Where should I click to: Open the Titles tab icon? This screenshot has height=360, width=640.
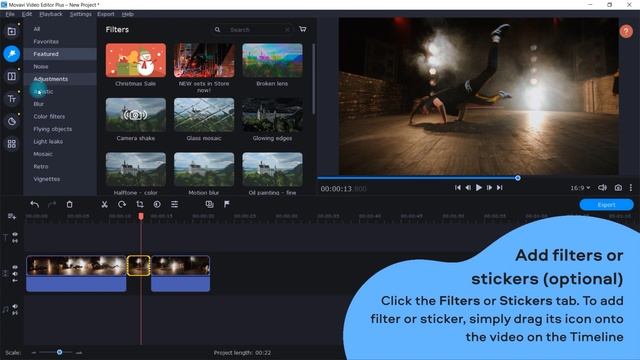pyautogui.click(x=11, y=99)
